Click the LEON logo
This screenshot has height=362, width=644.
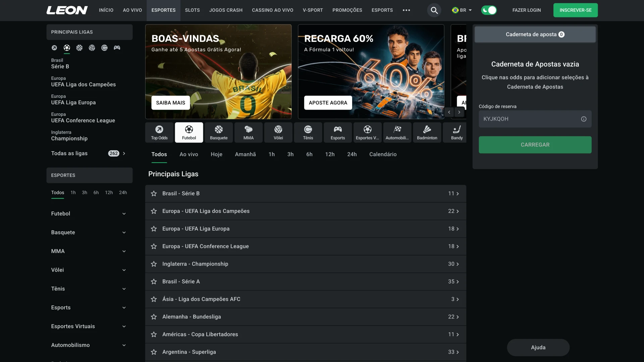67,10
